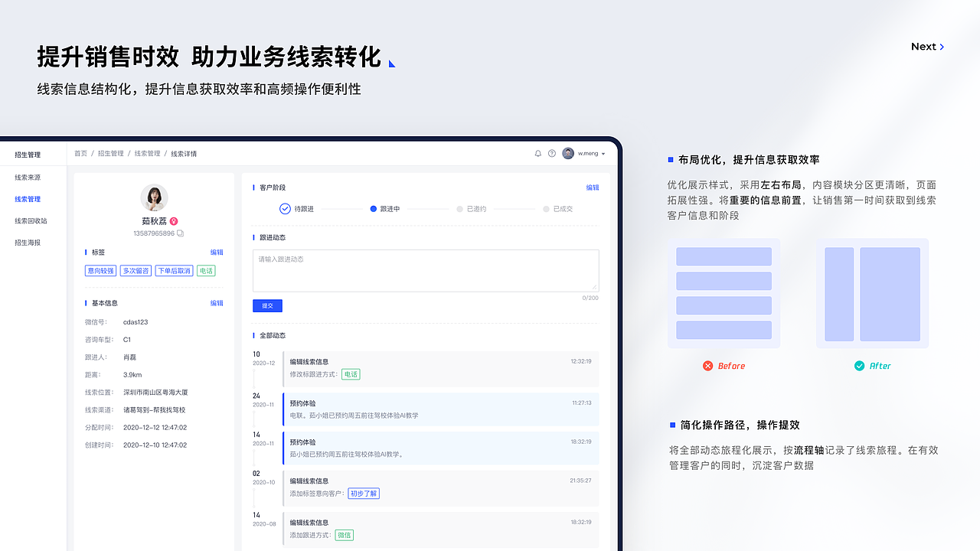Select the 跟进中 stage indicator
This screenshot has height=551, width=980.
coord(372,207)
